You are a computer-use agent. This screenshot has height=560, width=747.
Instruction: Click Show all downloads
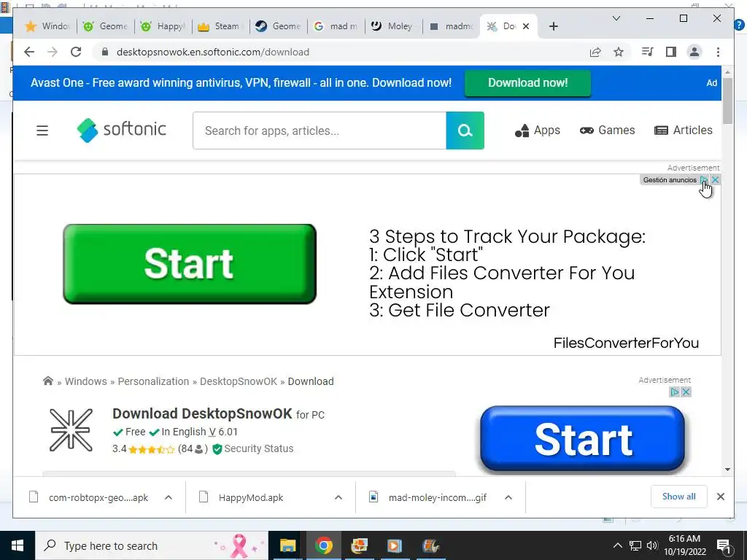coord(679,497)
